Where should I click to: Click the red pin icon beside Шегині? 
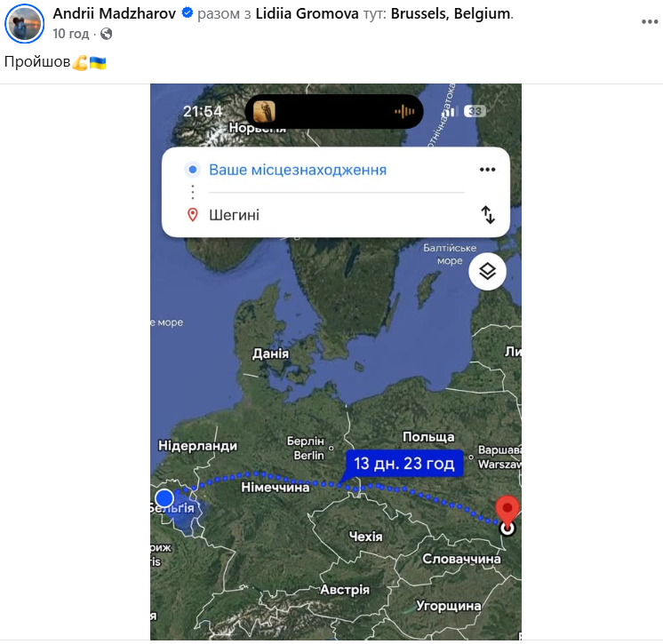(192, 215)
